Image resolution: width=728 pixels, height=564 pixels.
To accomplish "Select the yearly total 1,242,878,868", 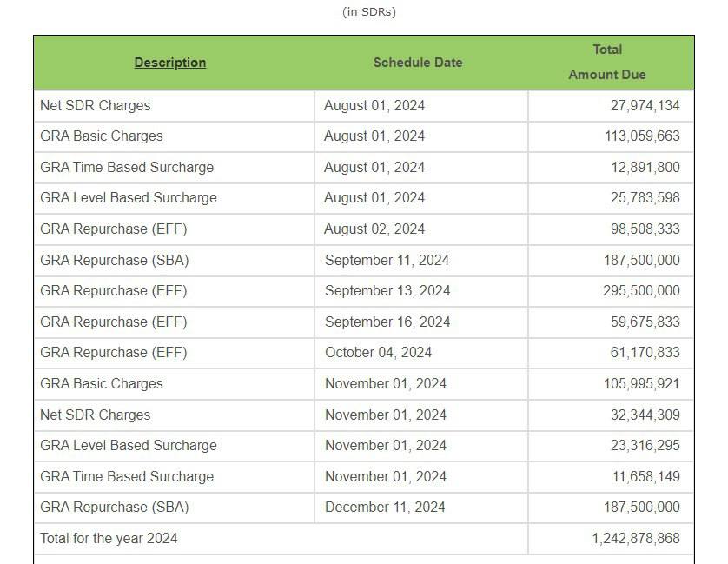I will click(636, 538).
